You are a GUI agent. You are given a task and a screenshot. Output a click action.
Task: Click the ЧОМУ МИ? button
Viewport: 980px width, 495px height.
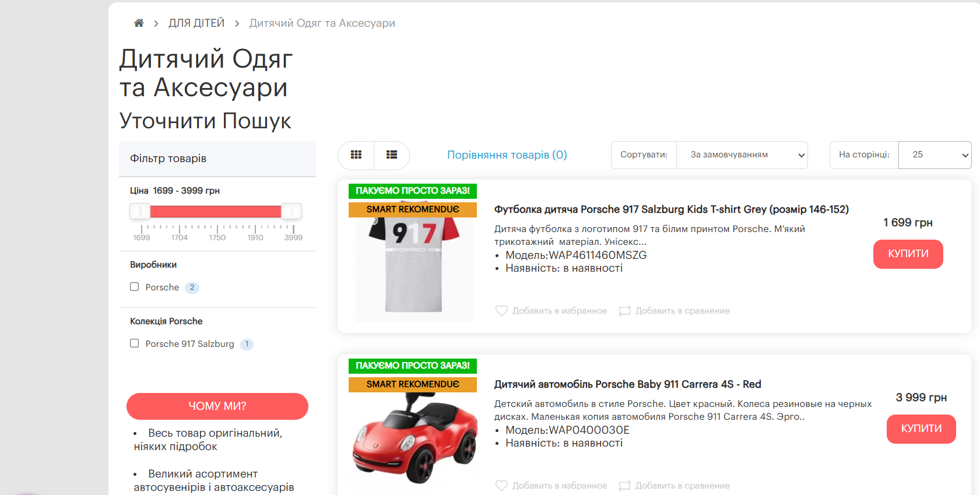point(217,406)
